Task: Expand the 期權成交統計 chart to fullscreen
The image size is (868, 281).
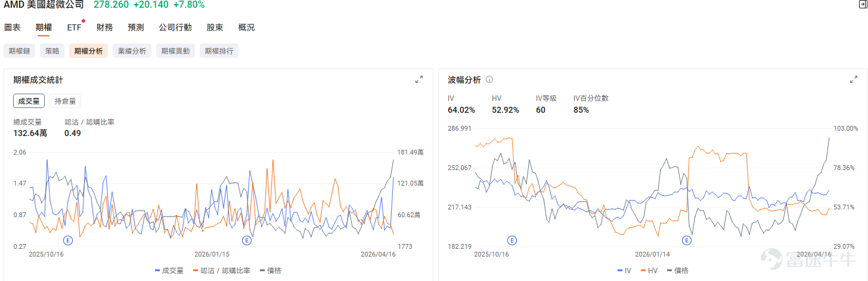Action: pyautogui.click(x=419, y=79)
